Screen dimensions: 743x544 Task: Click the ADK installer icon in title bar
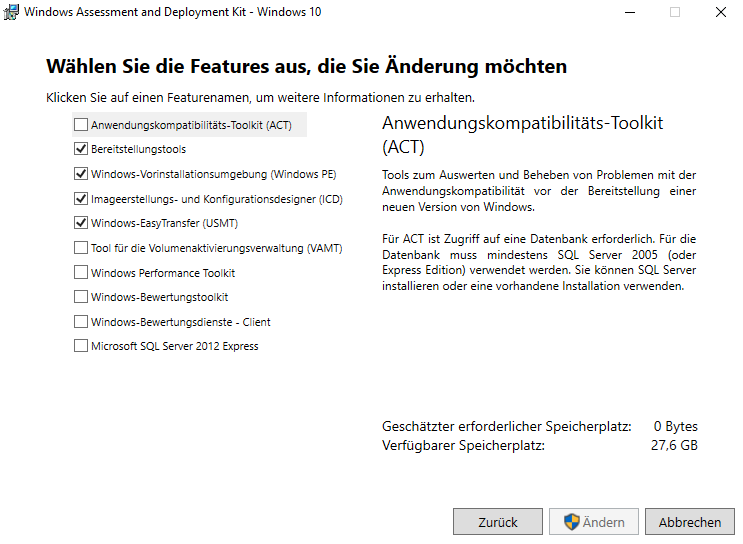(x=11, y=12)
